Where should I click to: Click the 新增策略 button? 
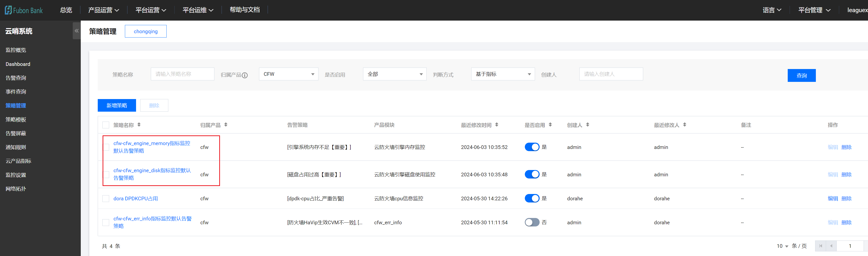(x=117, y=105)
